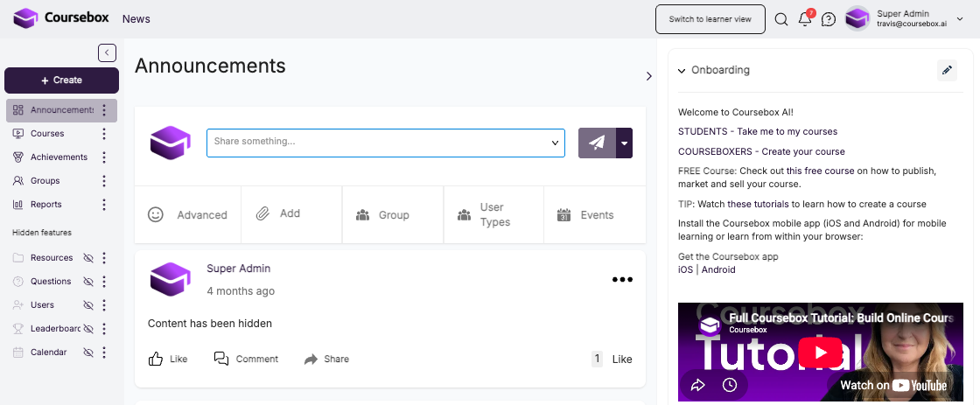
Task: Choose Events post option
Action: click(595, 215)
